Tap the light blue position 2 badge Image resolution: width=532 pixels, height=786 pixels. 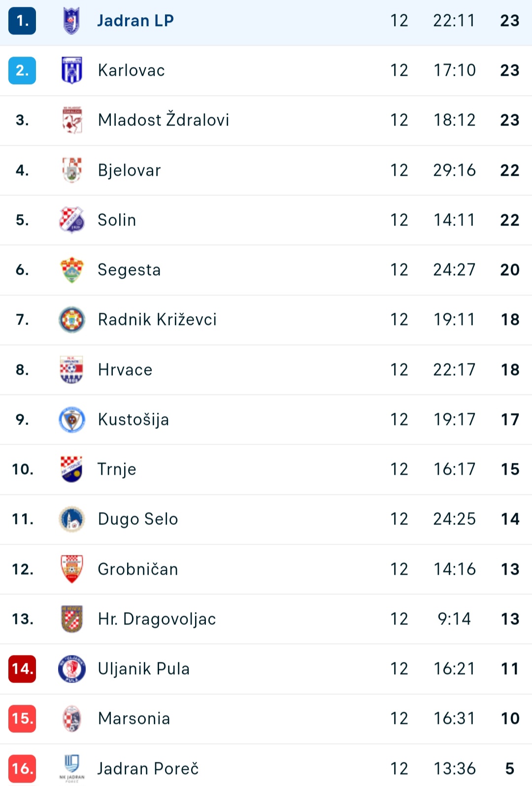tap(22, 70)
